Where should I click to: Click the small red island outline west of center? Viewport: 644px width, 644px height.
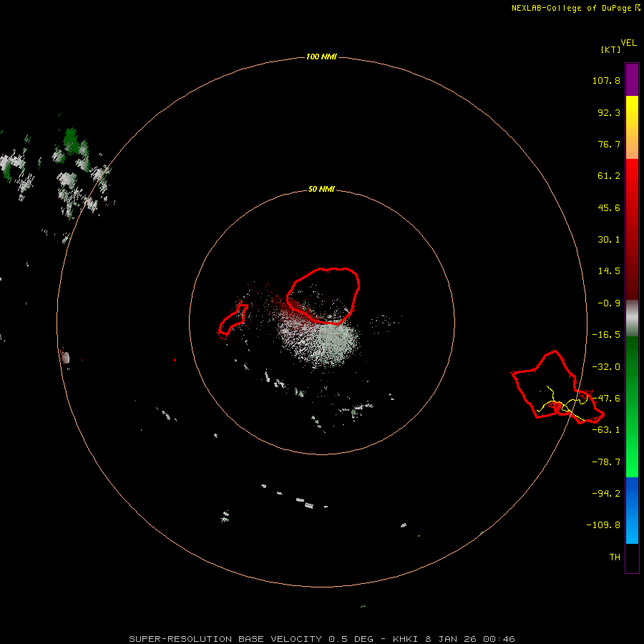click(x=233, y=321)
